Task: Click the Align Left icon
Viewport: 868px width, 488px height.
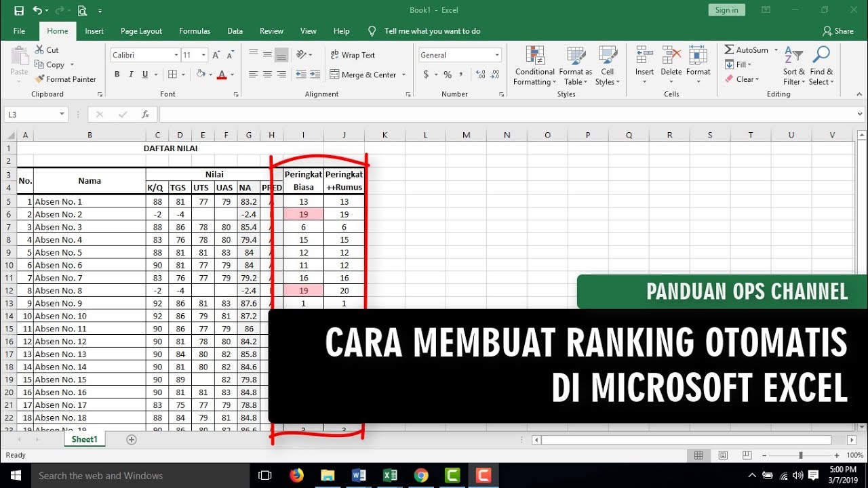Action: (x=253, y=75)
